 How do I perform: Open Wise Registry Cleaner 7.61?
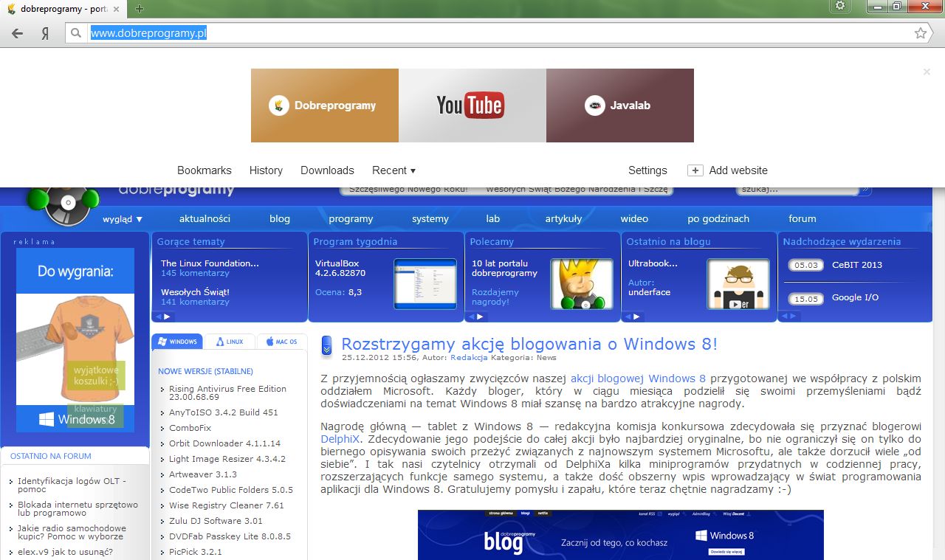tap(227, 505)
